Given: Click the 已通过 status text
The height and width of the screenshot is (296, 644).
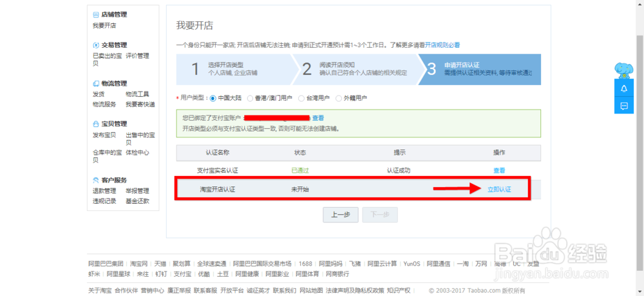Looking at the screenshot, I should click(300, 170).
